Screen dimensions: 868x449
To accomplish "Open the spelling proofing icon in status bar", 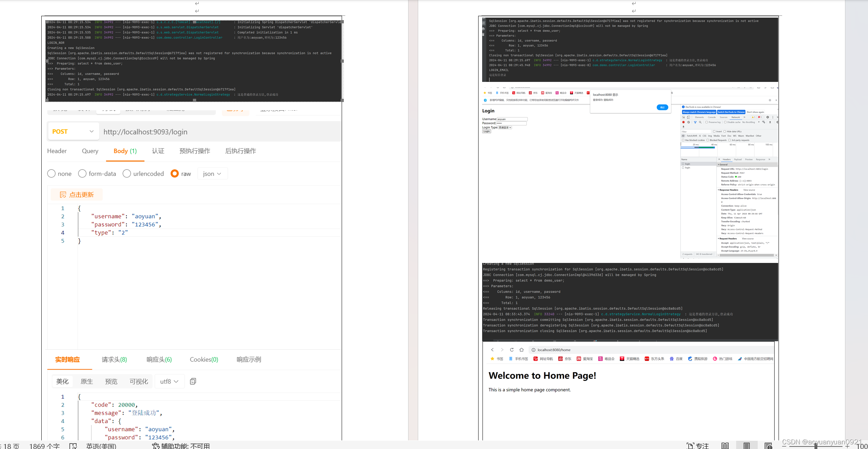I will tap(73, 446).
